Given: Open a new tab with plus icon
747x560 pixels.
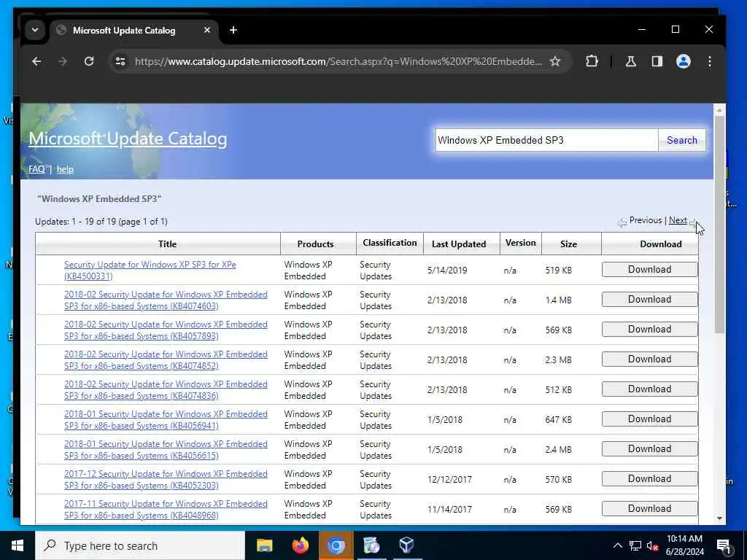Looking at the screenshot, I should (x=233, y=30).
